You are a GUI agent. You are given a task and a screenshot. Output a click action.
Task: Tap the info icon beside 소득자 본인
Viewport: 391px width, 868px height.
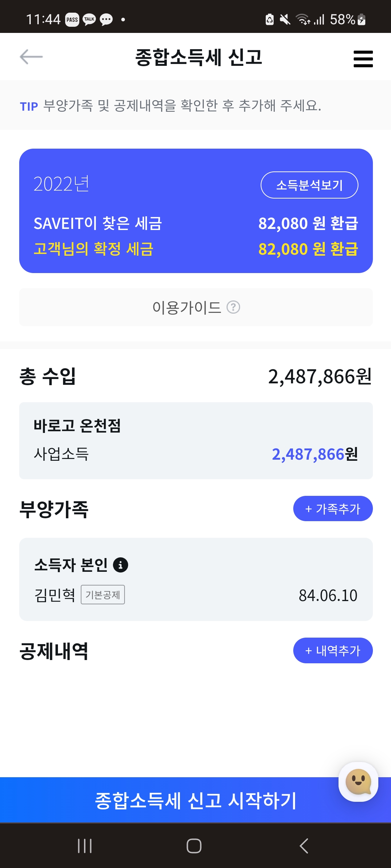coord(121,565)
